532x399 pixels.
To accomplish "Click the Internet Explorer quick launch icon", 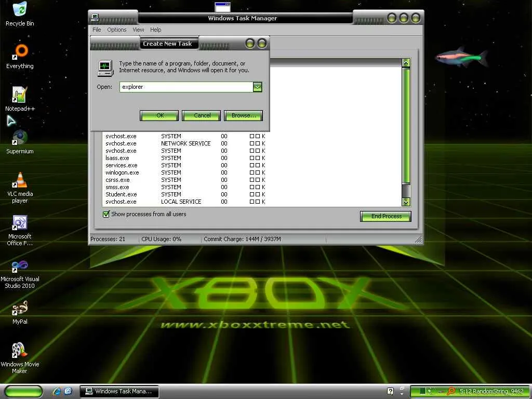I will tap(57, 391).
